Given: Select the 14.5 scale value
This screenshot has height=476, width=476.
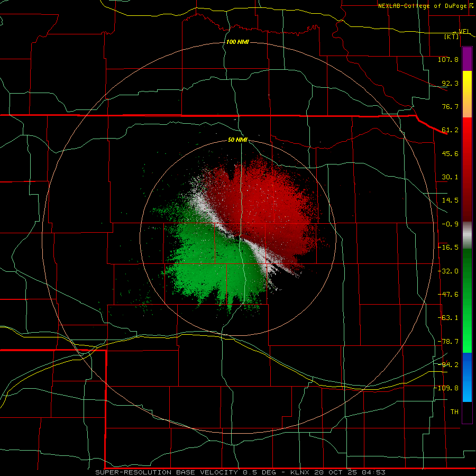Looking at the screenshot, I should pyautogui.click(x=450, y=200).
